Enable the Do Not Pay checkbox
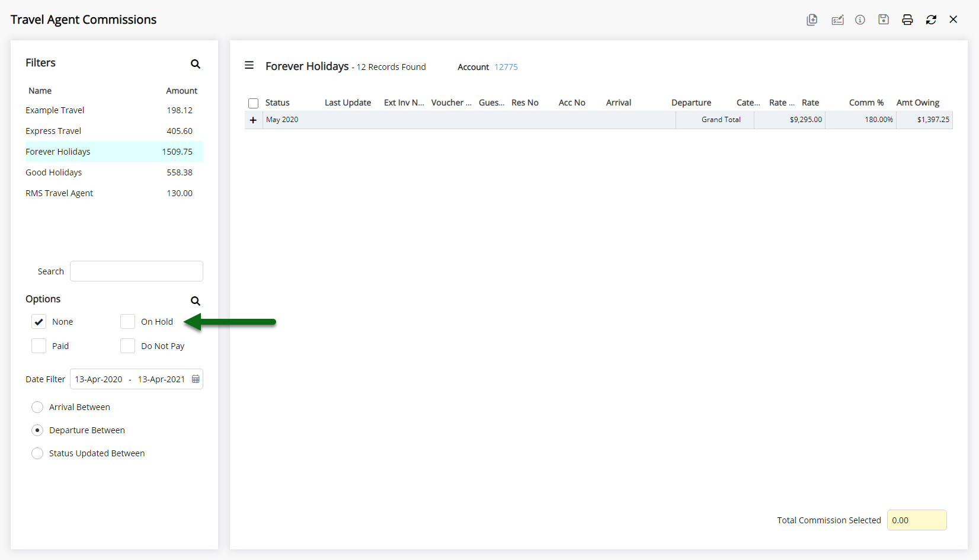Screen dimensions: 979x560 pyautogui.click(x=127, y=346)
